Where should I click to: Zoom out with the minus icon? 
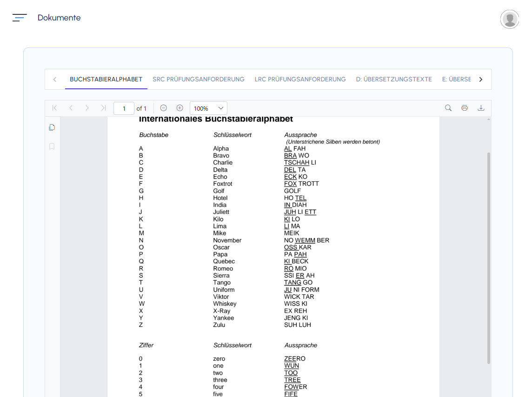164,108
